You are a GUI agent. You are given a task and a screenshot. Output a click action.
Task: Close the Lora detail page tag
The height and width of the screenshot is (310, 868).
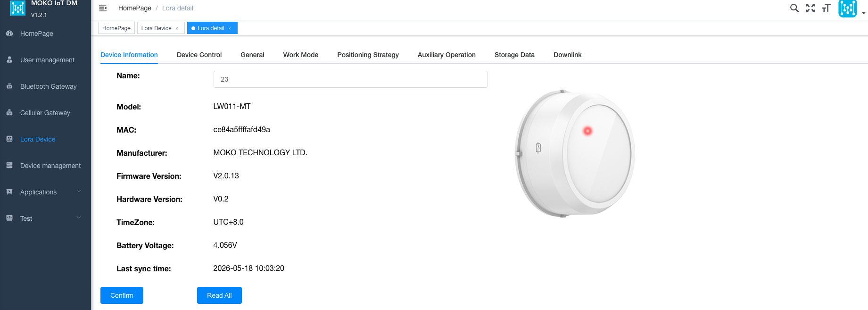pos(230,28)
